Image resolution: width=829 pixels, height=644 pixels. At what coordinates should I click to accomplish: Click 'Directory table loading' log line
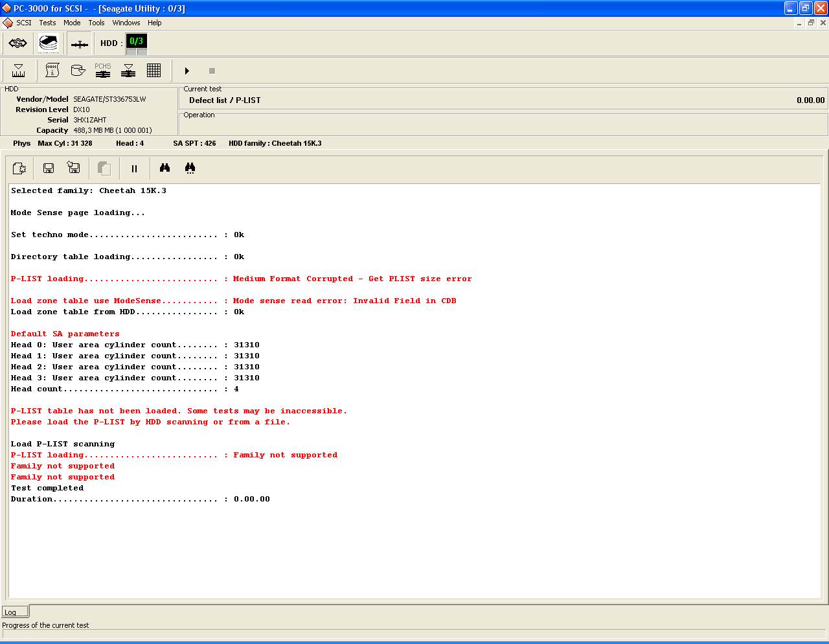[x=128, y=257]
